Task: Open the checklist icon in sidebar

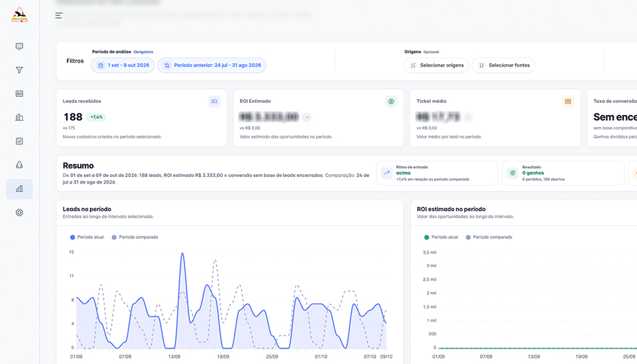Action: (x=19, y=141)
